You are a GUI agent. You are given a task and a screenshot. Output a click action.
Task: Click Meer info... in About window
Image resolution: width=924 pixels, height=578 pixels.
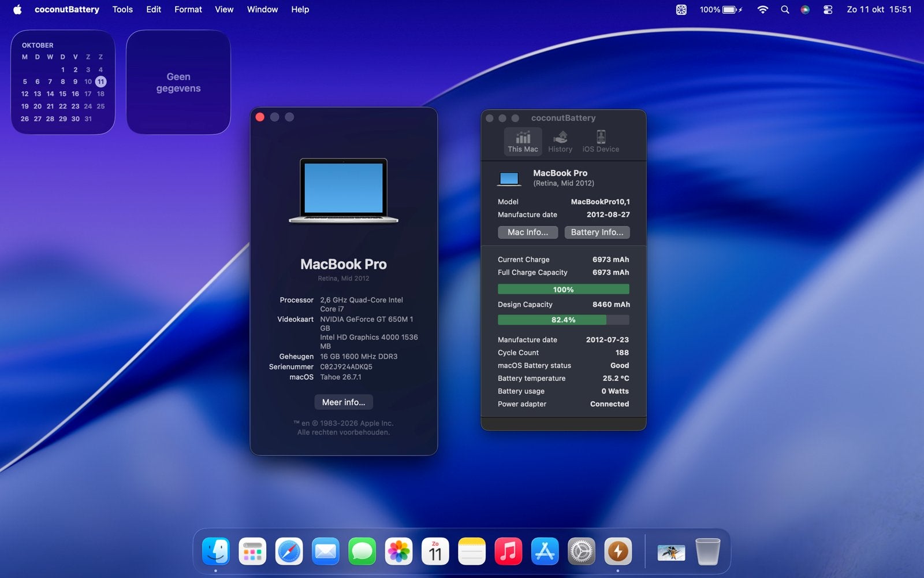[344, 402]
